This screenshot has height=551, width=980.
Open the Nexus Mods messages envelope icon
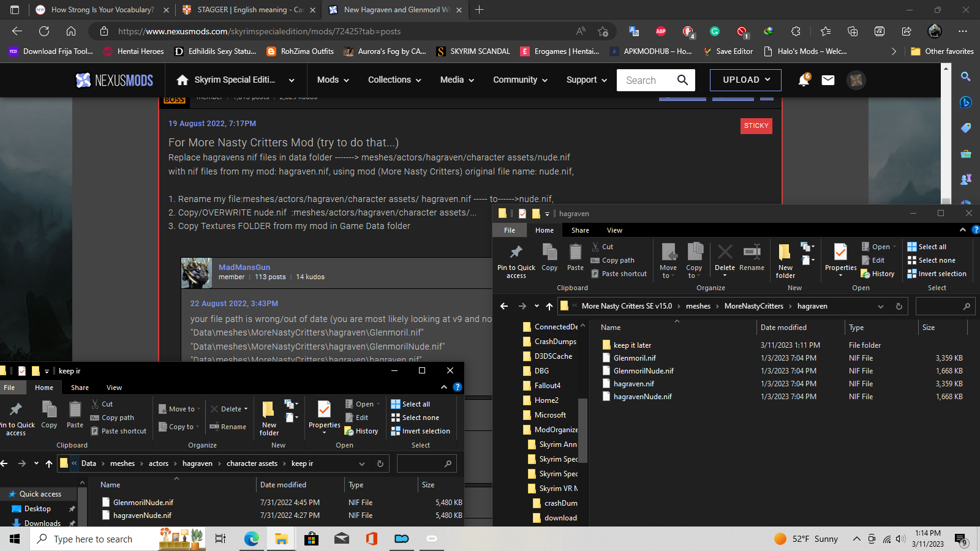828,80
